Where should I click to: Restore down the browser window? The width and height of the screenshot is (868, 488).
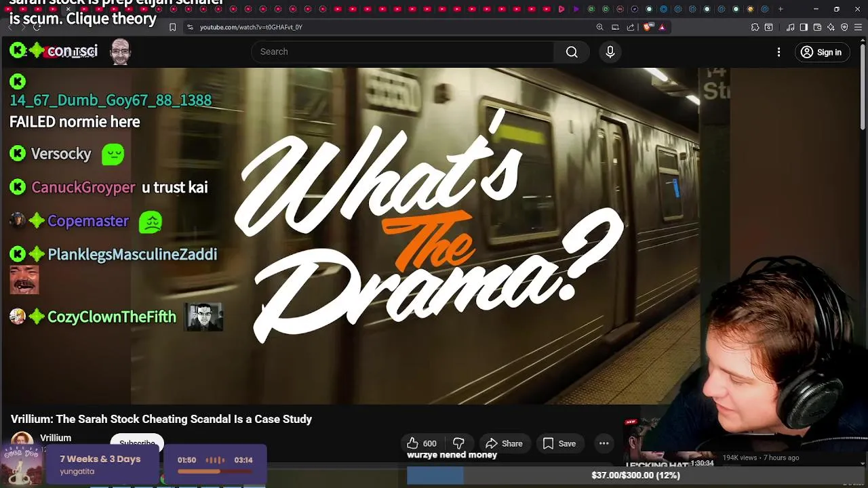837,9
